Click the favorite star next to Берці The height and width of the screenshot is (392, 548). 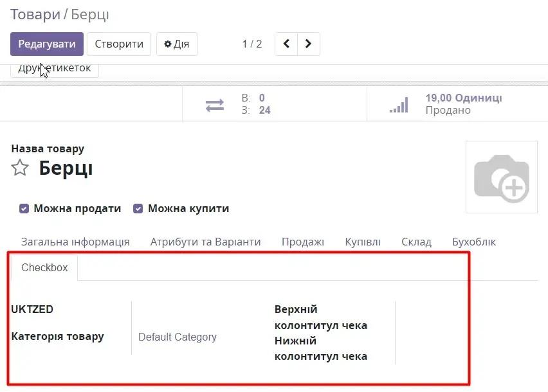(x=21, y=168)
